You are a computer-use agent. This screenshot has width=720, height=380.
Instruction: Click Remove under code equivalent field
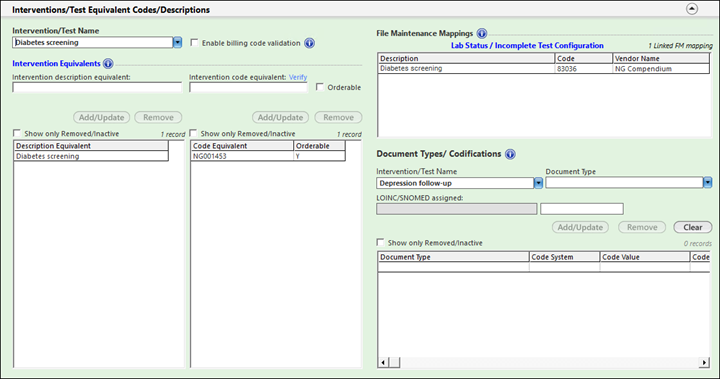(338, 117)
